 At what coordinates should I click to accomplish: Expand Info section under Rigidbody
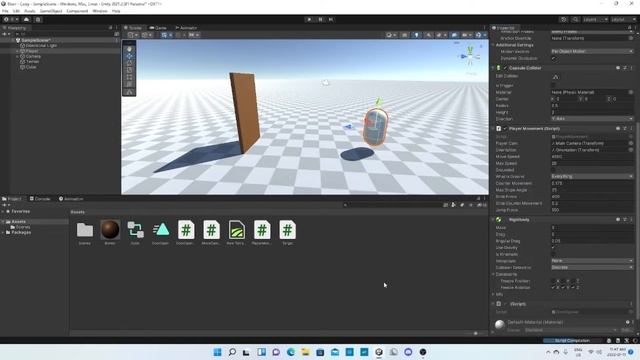493,294
